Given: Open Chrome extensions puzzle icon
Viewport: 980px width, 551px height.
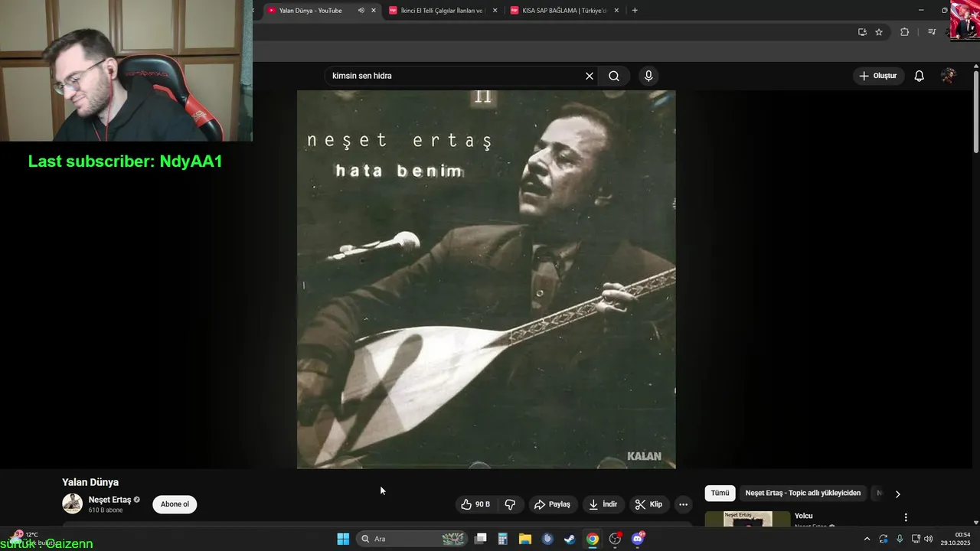Looking at the screenshot, I should 904,32.
